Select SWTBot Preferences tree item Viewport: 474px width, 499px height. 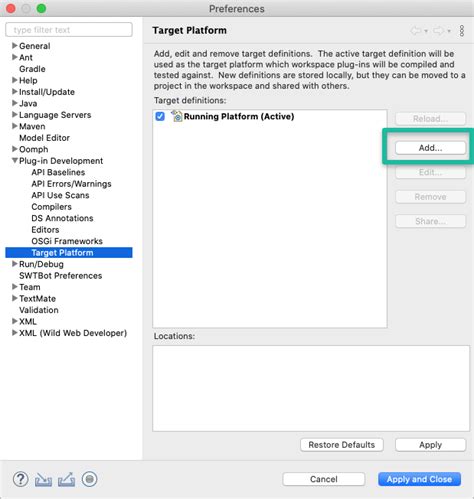click(x=61, y=275)
